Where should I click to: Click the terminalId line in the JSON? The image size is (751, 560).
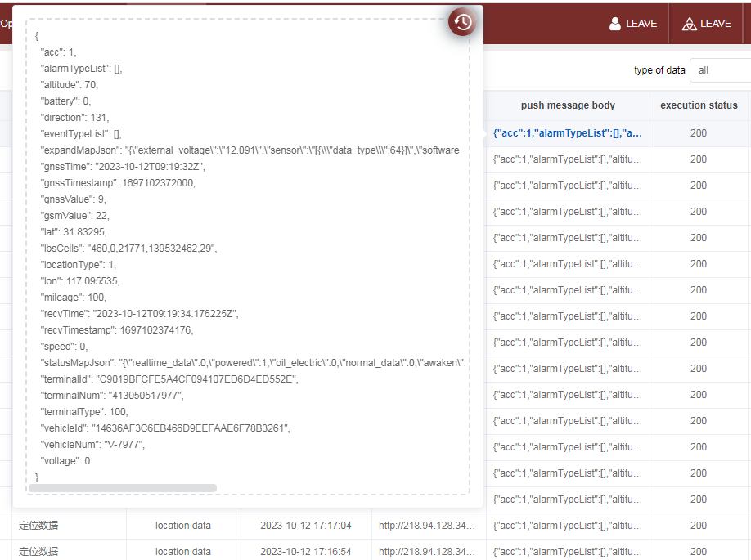pyautogui.click(x=169, y=379)
